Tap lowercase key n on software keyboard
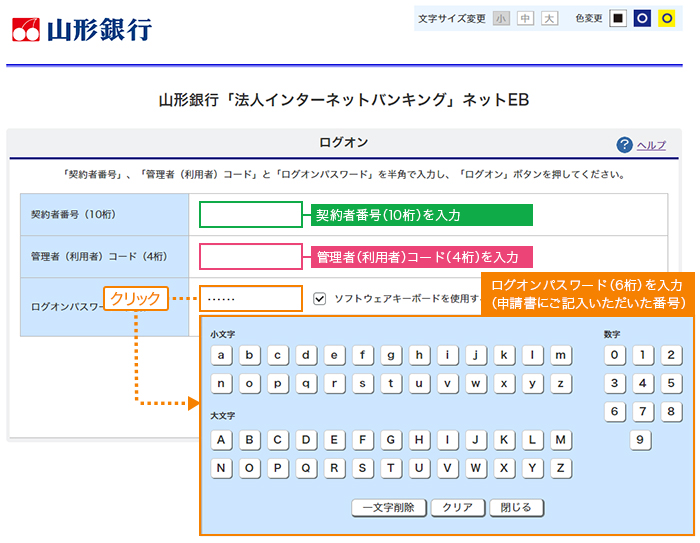700x543 pixels. pyautogui.click(x=221, y=384)
